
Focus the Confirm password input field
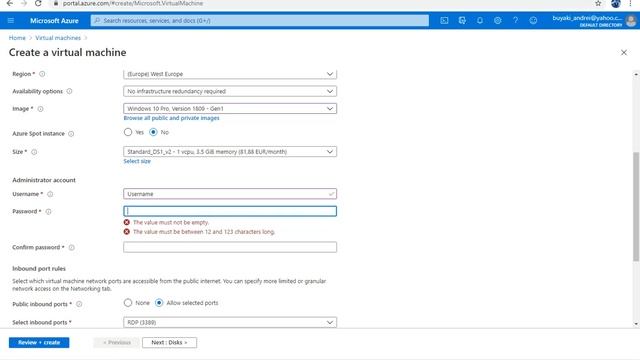[230, 247]
